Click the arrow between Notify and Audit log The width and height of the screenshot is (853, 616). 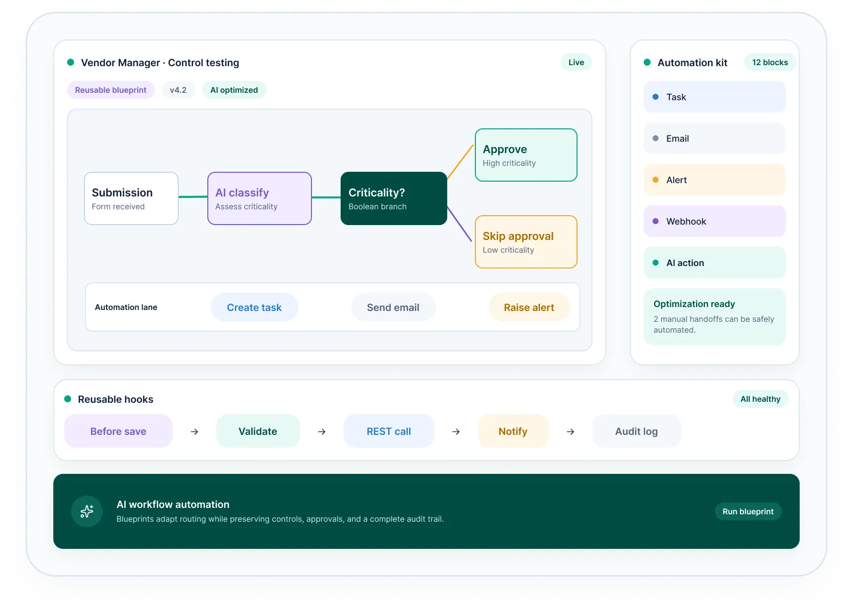pyautogui.click(x=571, y=431)
